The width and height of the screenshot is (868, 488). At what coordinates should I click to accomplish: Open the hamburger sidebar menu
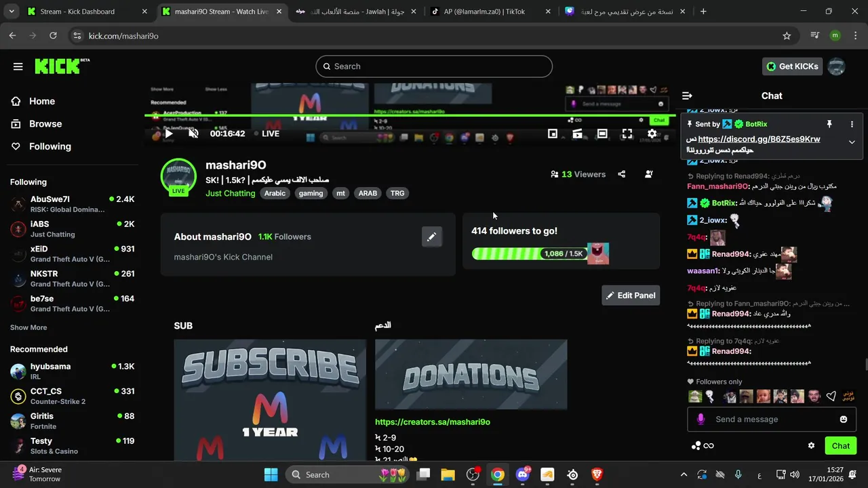[x=18, y=66]
